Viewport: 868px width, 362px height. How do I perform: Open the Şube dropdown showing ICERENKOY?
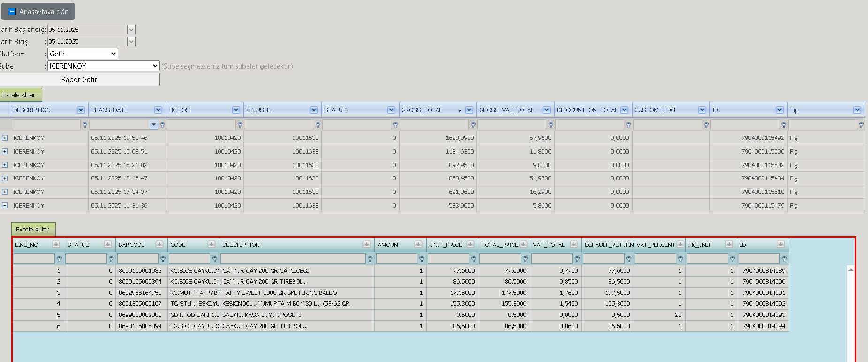point(104,66)
